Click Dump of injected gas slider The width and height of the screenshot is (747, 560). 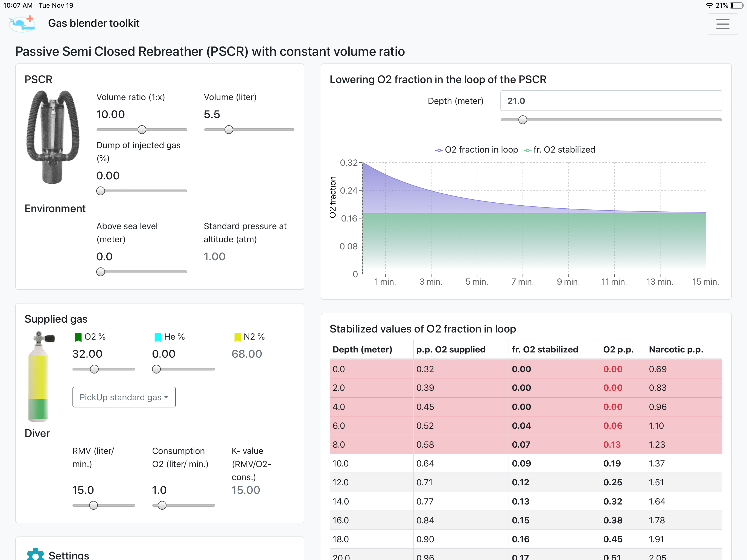pyautogui.click(x=101, y=191)
